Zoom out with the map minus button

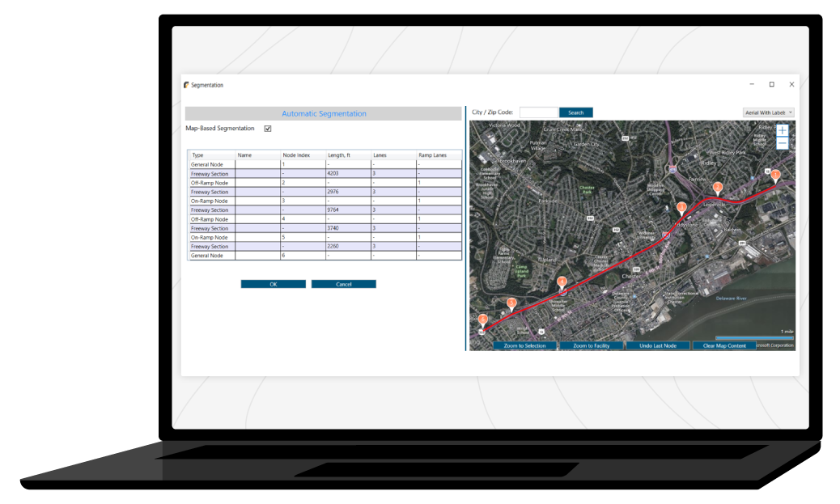pyautogui.click(x=783, y=144)
